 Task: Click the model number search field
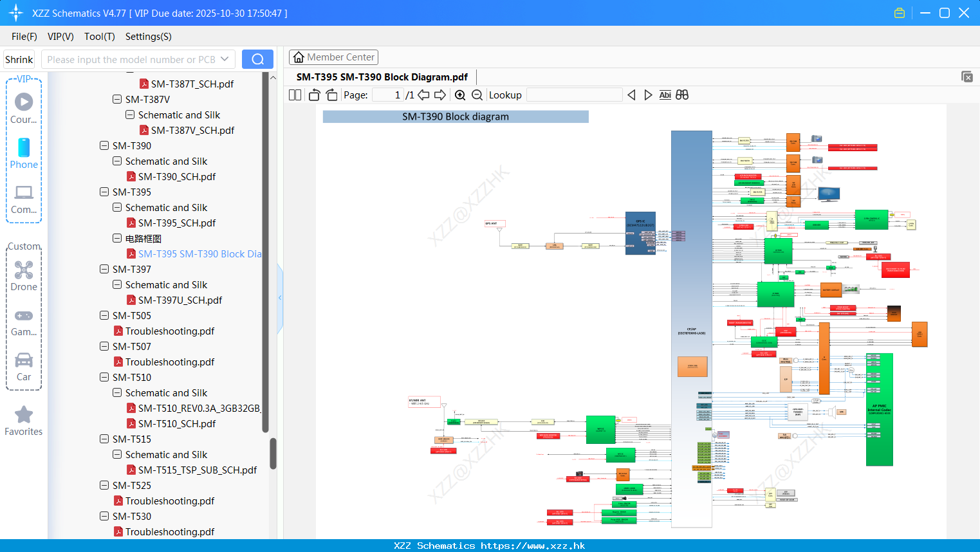[x=132, y=59]
